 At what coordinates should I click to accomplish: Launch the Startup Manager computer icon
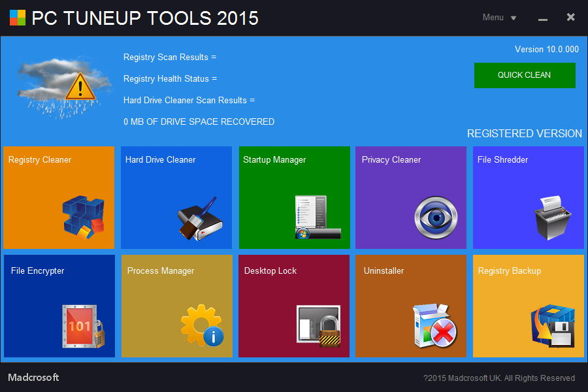tap(318, 217)
